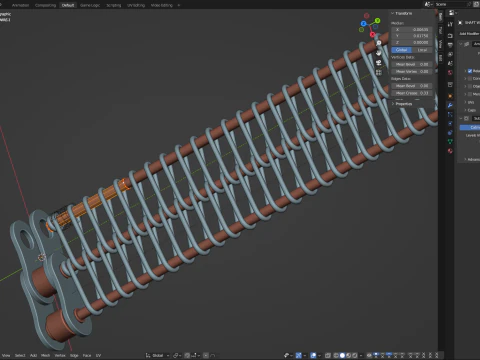
Task: Expand the Advanced section of Subdivision modifier
Action: click(472, 159)
